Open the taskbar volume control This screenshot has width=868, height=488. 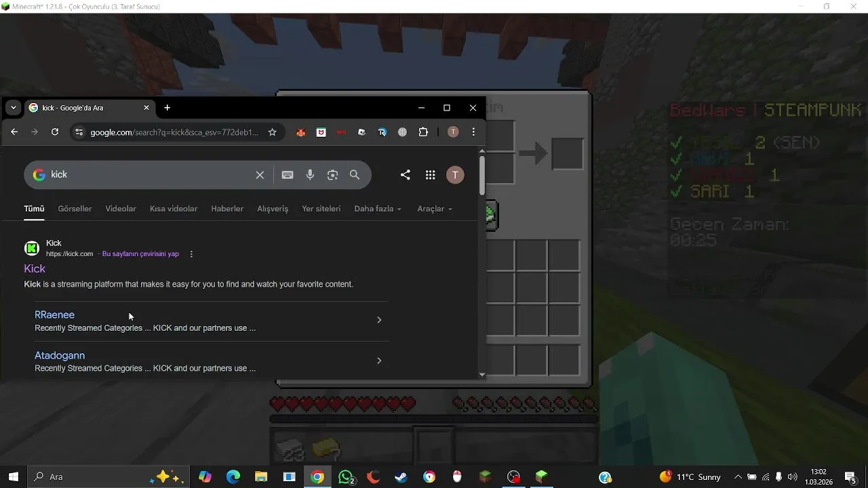(792, 477)
